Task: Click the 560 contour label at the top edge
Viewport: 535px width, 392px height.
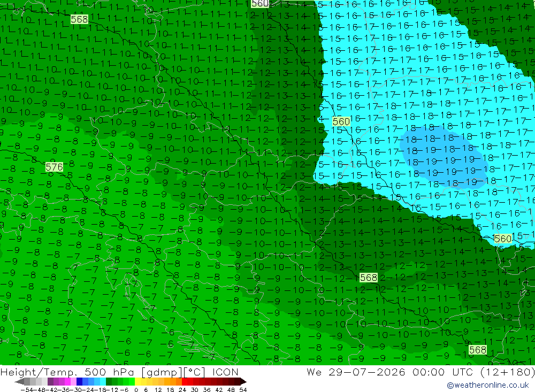Action: (260, 3)
